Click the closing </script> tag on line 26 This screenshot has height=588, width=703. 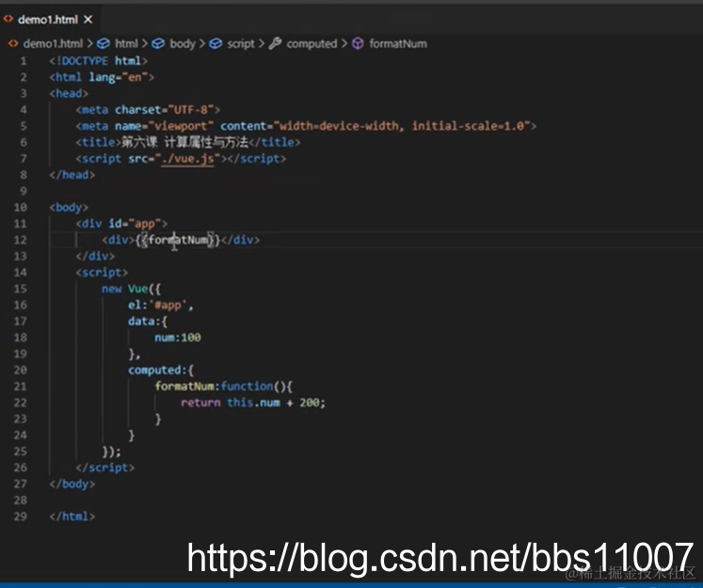click(x=104, y=468)
